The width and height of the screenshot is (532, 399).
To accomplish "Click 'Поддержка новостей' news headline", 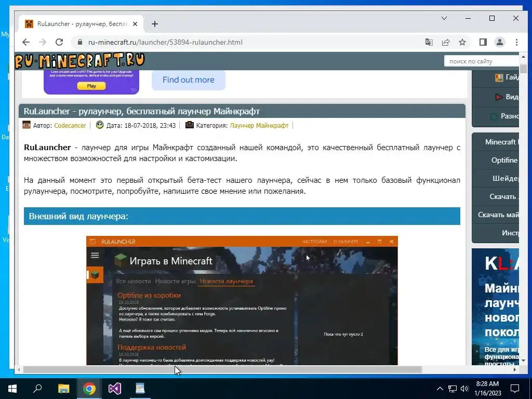I will tap(152, 348).
